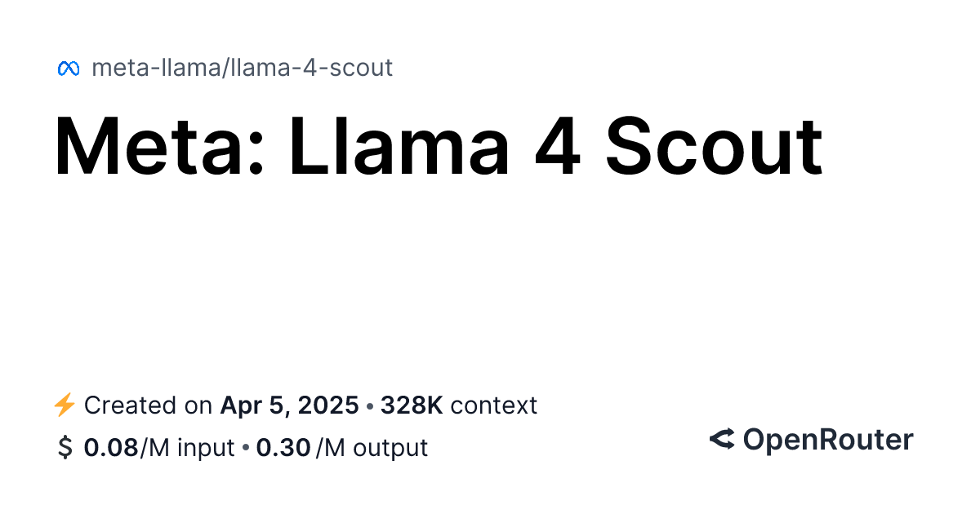Click the word "Llama" in the title
Screen dimensions: 980x514
400,147
